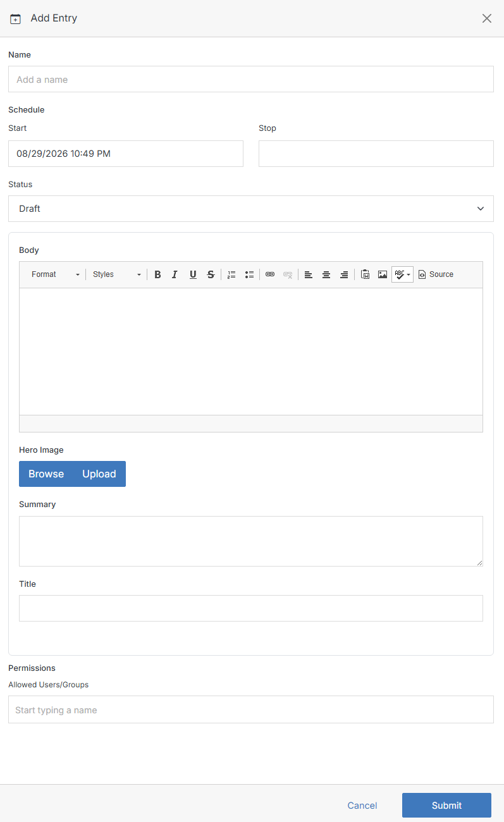Submit the new entry
The image size is (504, 822).
pyautogui.click(x=446, y=806)
